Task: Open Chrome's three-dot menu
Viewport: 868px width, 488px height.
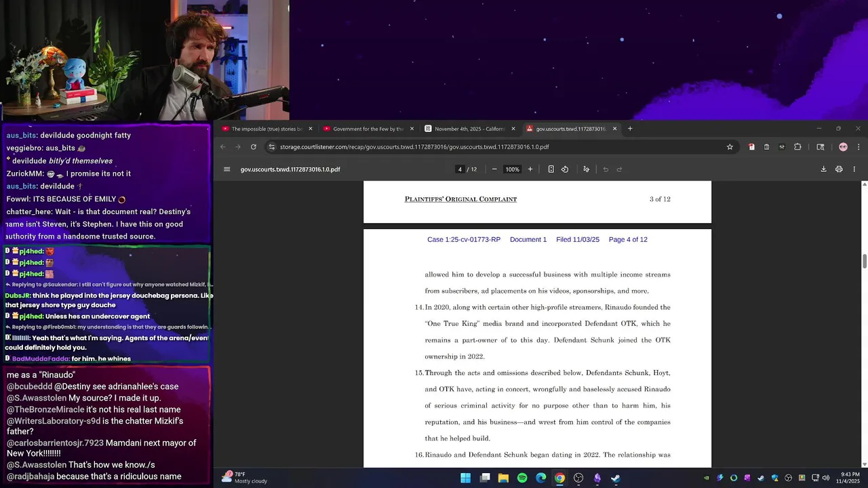Action: tap(859, 147)
